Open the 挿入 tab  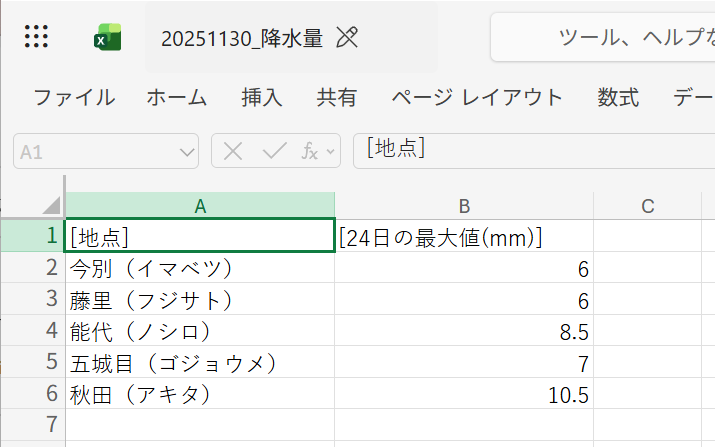point(262,98)
